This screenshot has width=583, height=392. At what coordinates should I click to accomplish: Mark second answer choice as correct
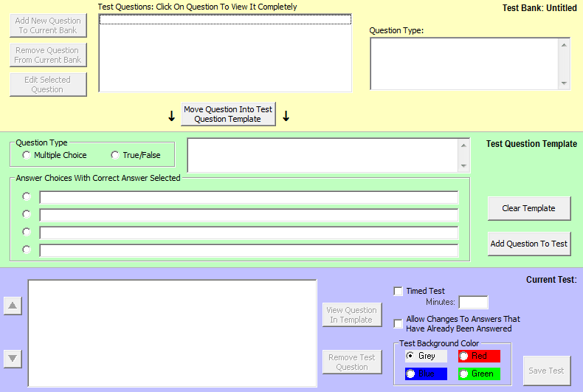[26, 214]
